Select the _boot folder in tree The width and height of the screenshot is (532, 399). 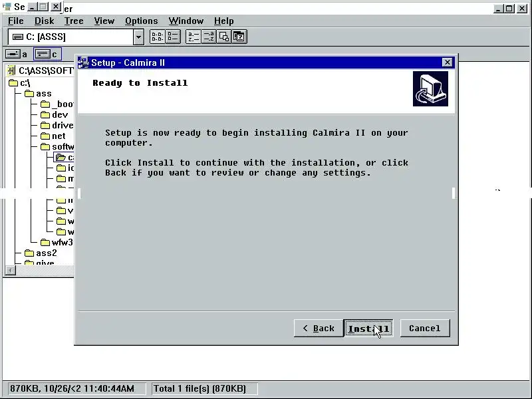(x=57, y=104)
